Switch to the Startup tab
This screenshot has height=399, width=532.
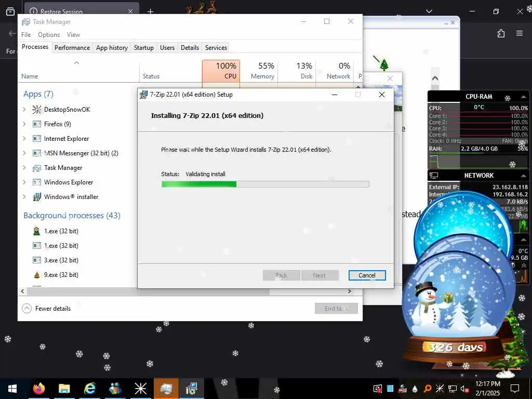(x=144, y=47)
